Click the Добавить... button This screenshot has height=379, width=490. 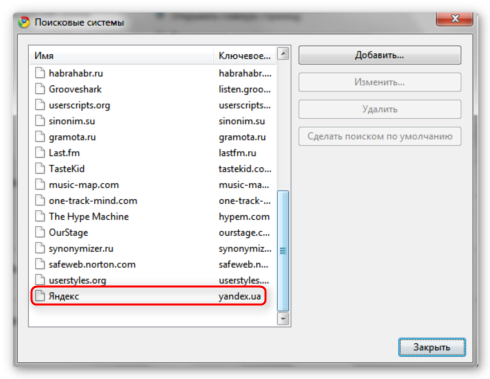pyautogui.click(x=380, y=55)
